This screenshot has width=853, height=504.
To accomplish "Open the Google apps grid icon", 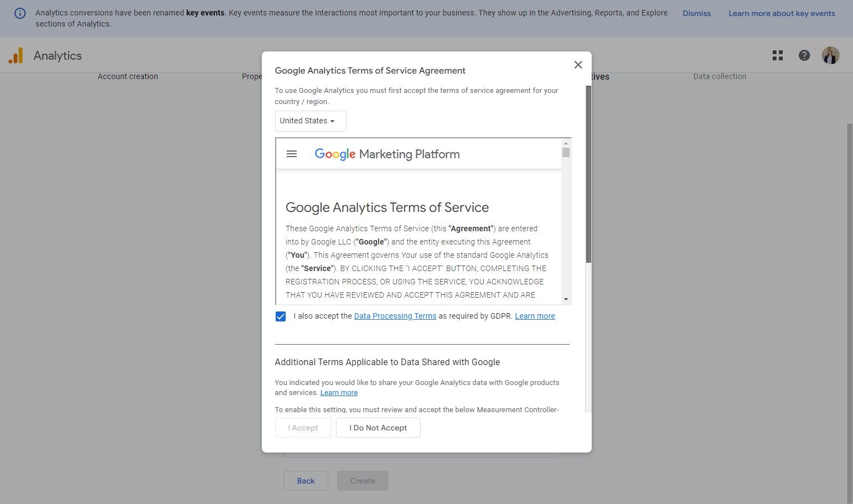I will pos(778,55).
